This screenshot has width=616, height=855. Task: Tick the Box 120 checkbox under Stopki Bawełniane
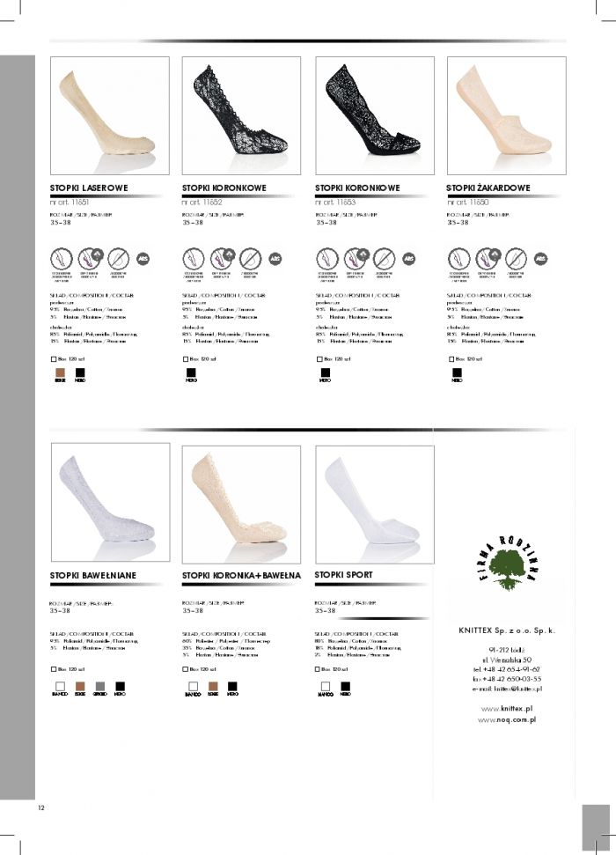[x=54, y=669]
